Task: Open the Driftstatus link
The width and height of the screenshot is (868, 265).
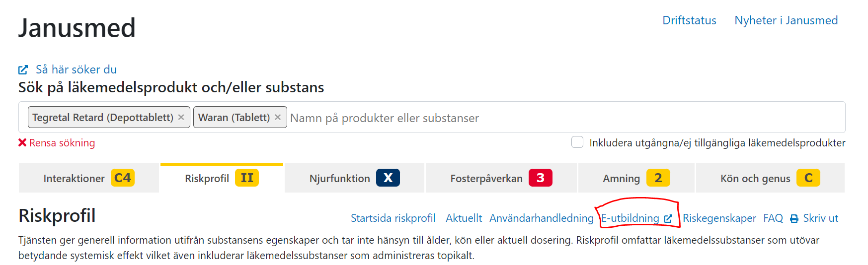Action: point(689,20)
